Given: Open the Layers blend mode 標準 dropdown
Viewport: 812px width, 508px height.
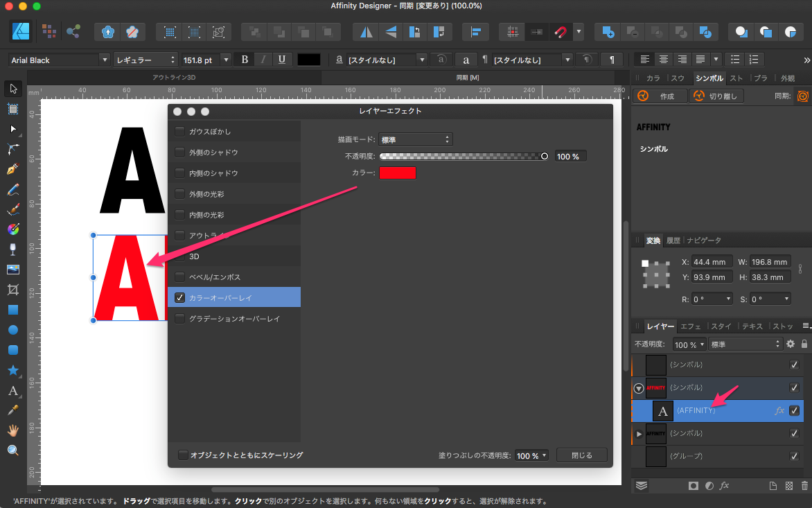Looking at the screenshot, I should pyautogui.click(x=745, y=344).
